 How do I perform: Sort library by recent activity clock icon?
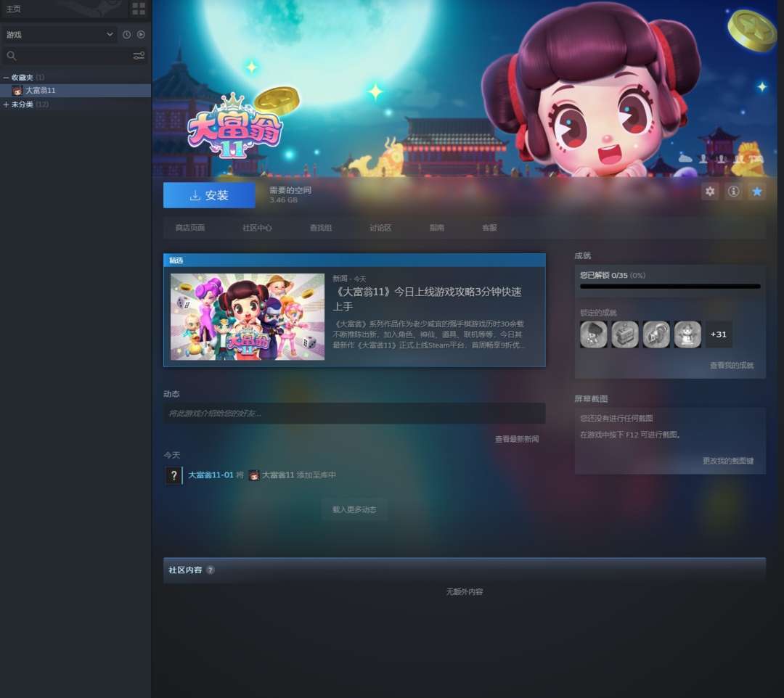point(126,35)
